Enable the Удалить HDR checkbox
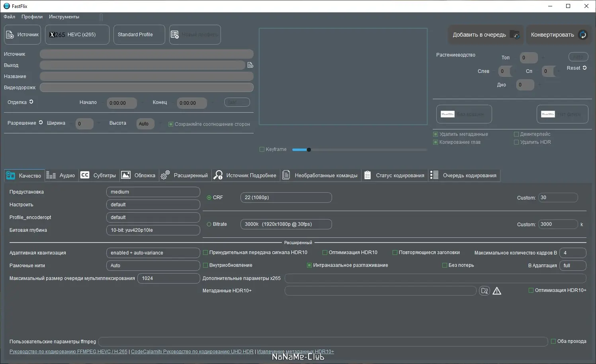The height and width of the screenshot is (364, 596). point(516,142)
